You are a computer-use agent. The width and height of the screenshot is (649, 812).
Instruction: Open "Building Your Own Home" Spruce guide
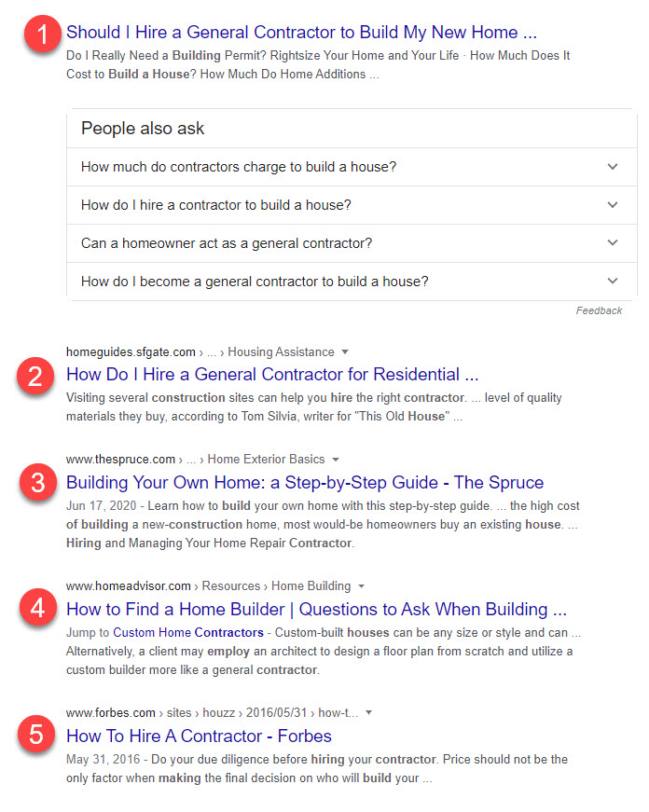tap(304, 483)
